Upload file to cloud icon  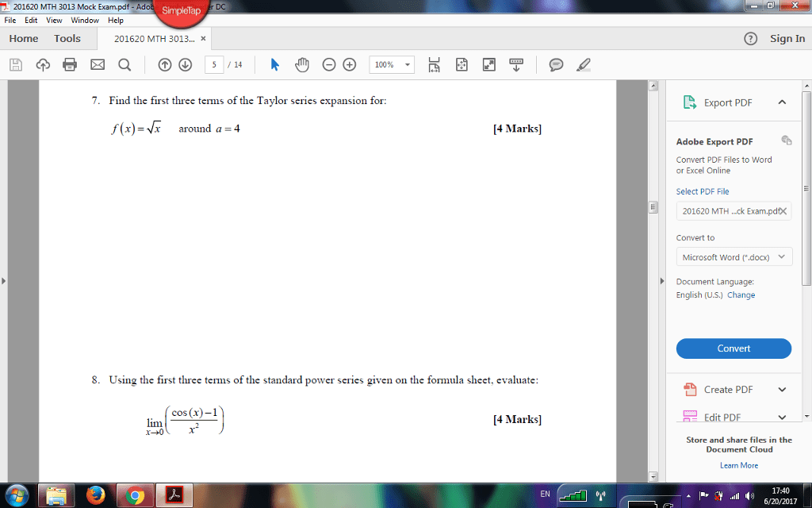[43, 65]
